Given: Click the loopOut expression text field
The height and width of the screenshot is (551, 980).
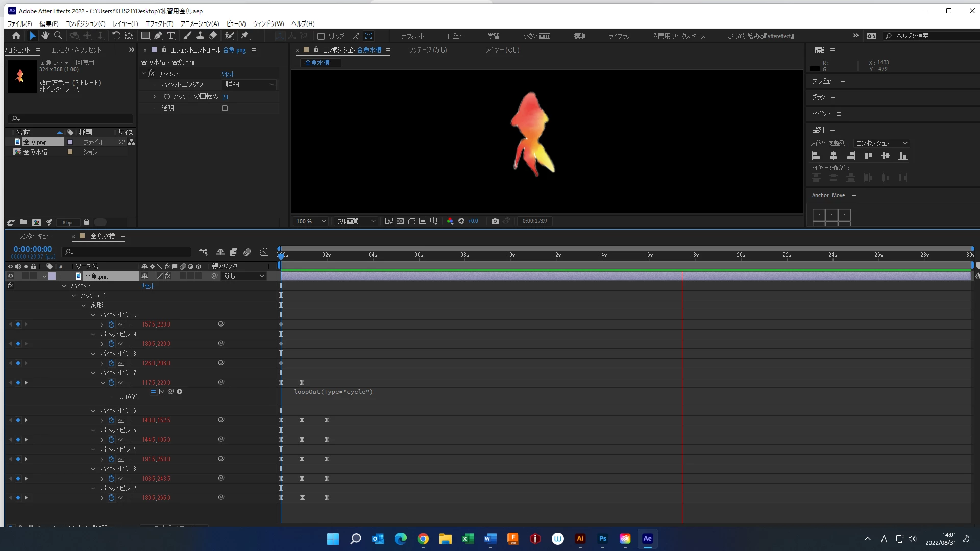Looking at the screenshot, I should coord(333,392).
